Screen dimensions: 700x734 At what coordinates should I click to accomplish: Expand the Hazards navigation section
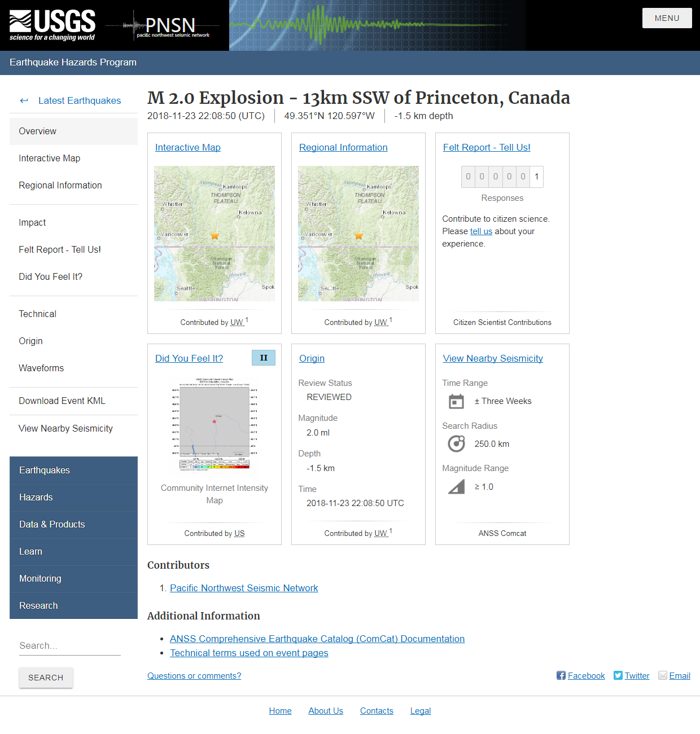[36, 497]
